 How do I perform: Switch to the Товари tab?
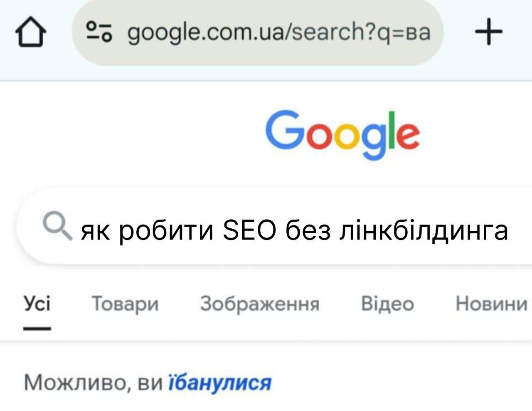tap(125, 303)
